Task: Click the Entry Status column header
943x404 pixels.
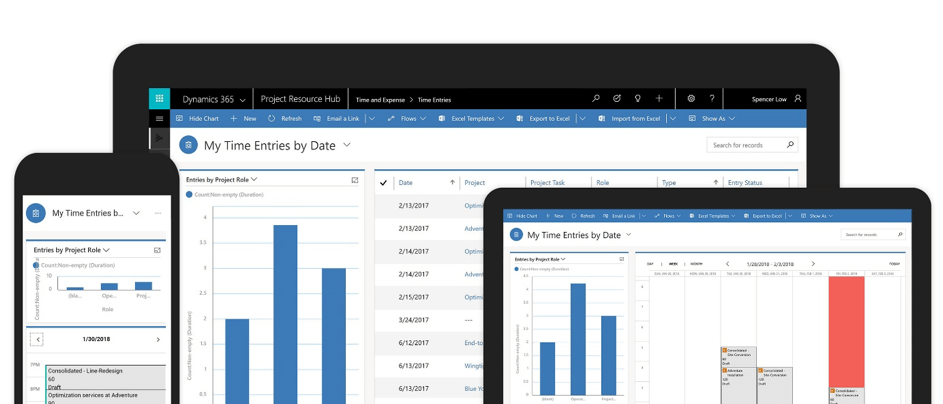Action: [745, 183]
